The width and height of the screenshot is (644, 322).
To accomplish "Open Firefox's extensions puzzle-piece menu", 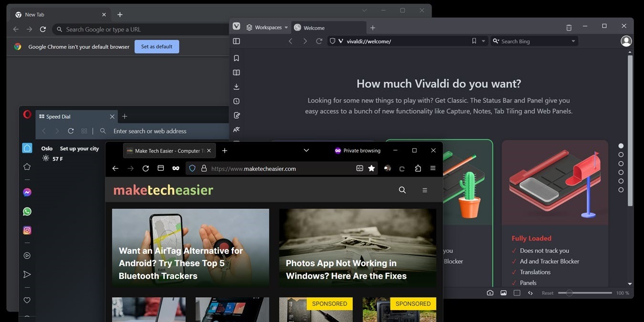I will [418, 168].
